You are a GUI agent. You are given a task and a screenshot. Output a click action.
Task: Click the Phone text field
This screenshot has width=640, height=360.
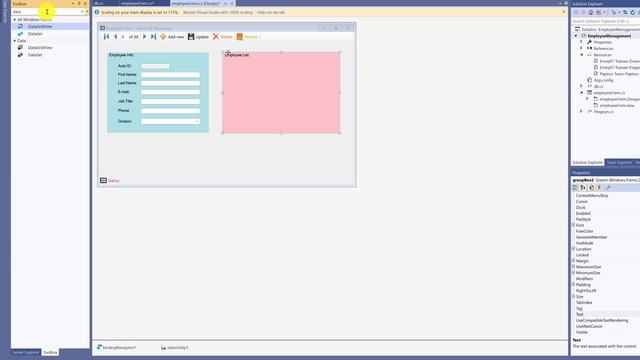coord(171,111)
